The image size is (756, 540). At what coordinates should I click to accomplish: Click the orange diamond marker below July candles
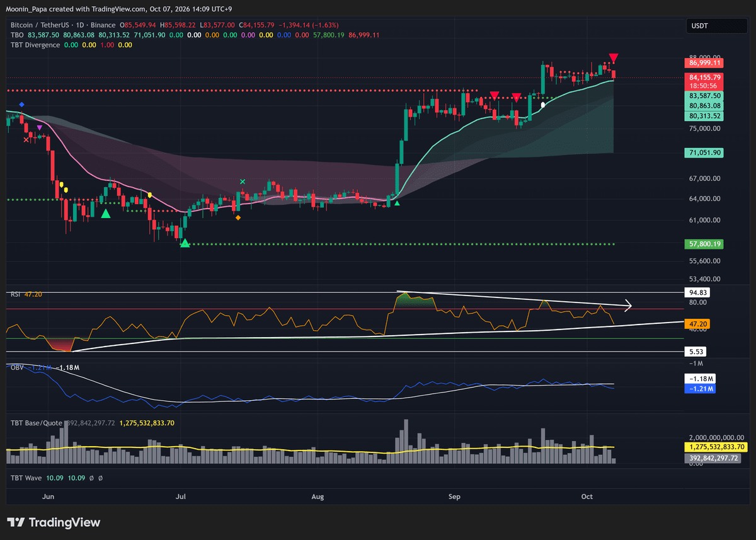[x=238, y=217]
